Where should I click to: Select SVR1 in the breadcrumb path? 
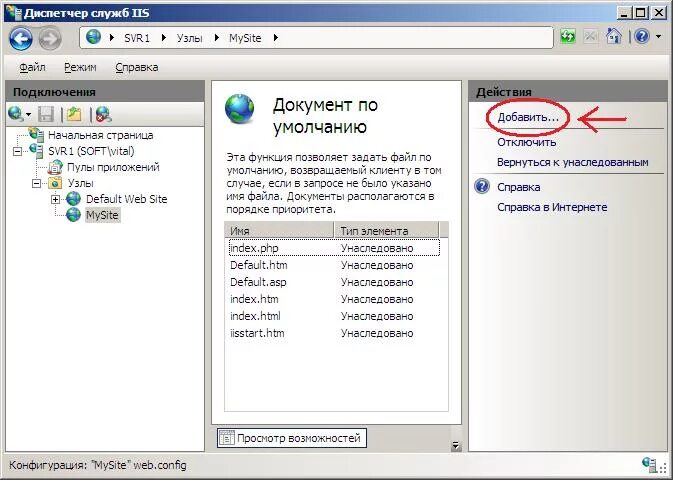coord(137,38)
